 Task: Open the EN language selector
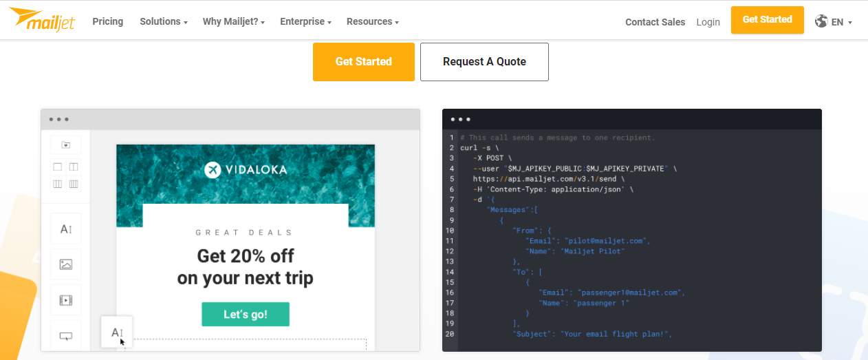click(x=842, y=22)
